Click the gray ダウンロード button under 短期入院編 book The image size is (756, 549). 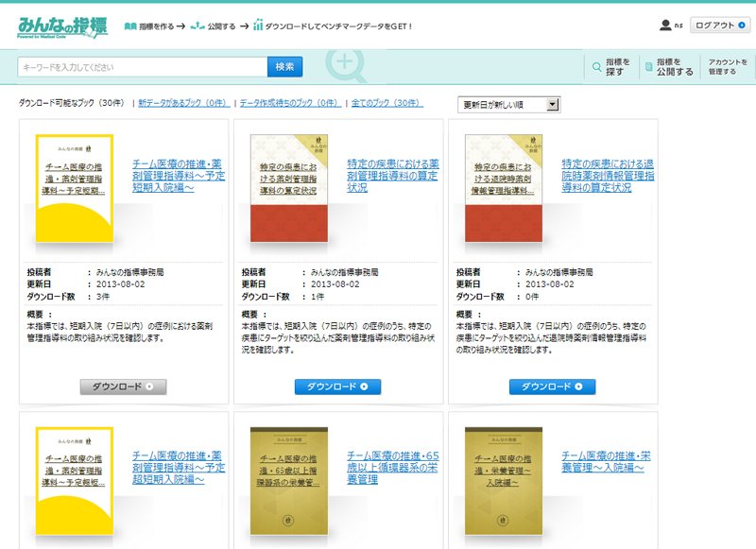[124, 386]
